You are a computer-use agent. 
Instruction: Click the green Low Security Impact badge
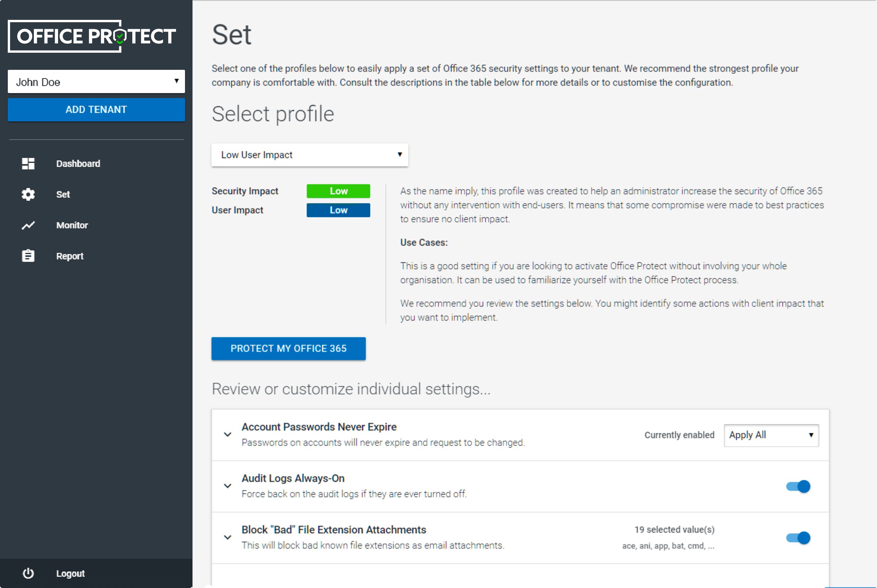(x=338, y=191)
